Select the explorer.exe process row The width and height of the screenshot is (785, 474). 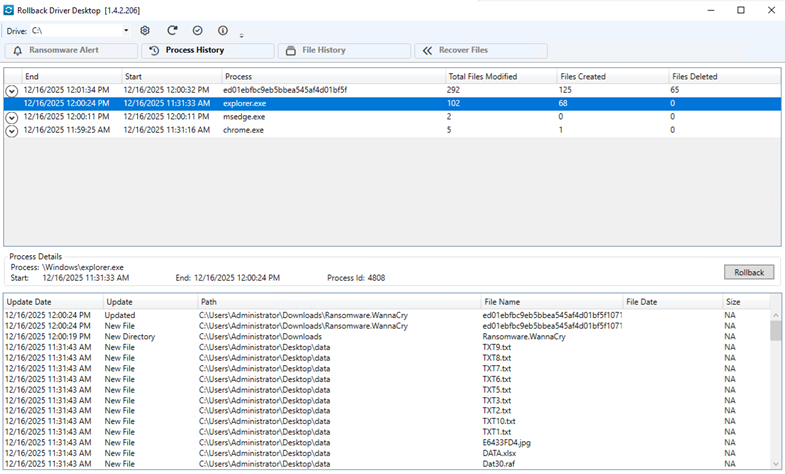(244, 103)
